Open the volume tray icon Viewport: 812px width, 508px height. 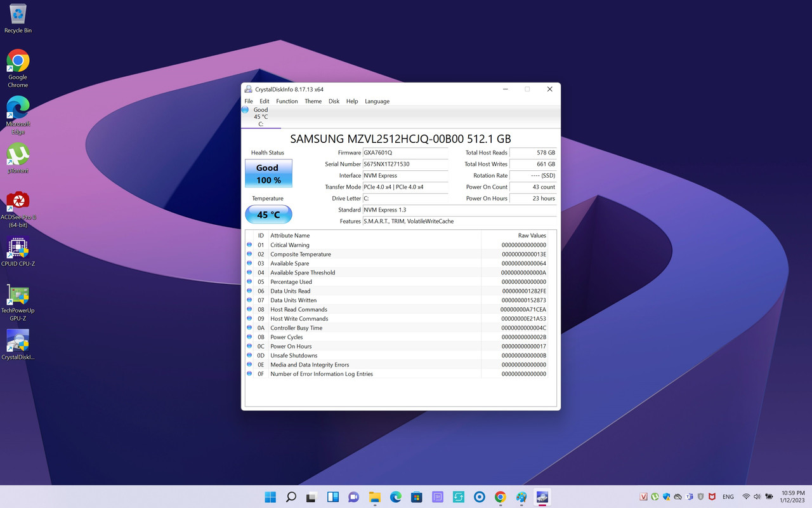click(x=757, y=497)
